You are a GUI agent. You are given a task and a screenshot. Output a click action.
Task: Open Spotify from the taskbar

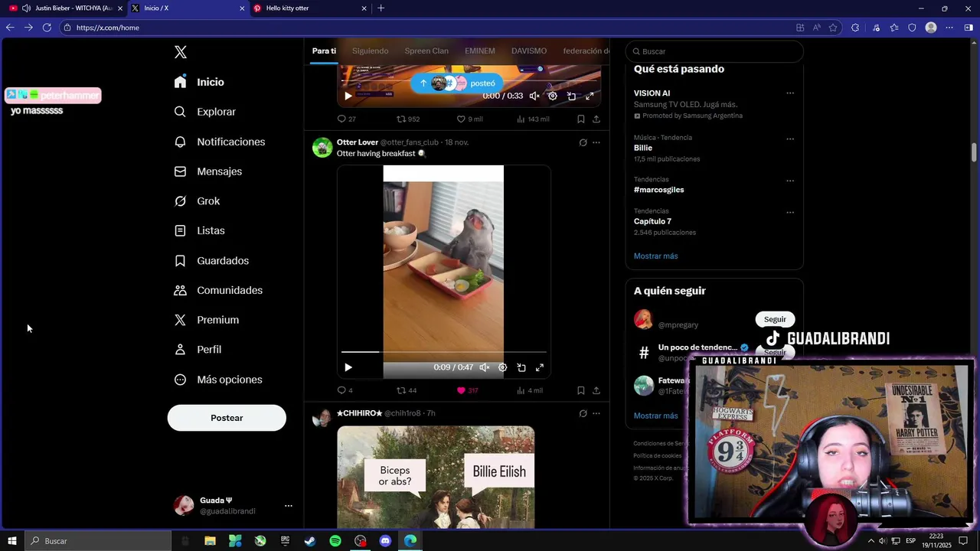tap(335, 541)
